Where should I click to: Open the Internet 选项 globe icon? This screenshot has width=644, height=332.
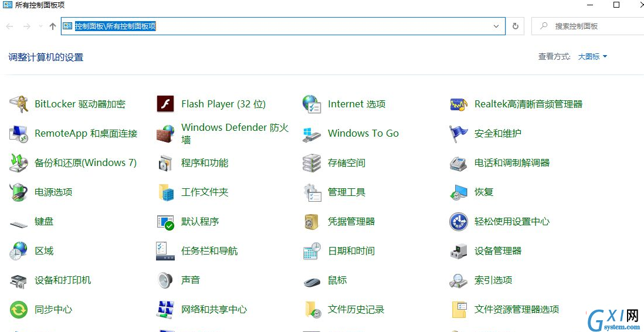pyautogui.click(x=311, y=104)
